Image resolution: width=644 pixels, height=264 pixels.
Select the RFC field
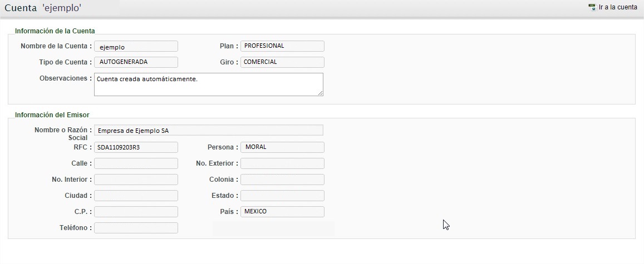tap(136, 147)
